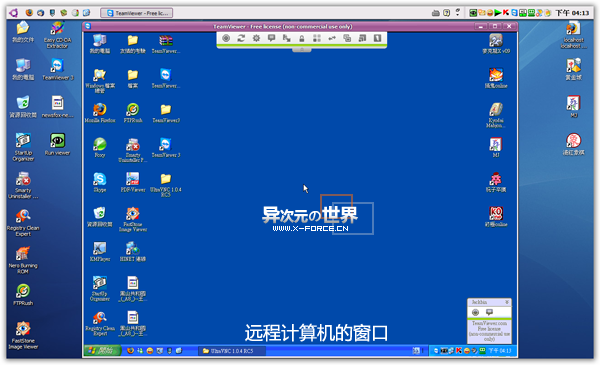The width and height of the screenshot is (600, 365).
Task: Select HINET connection icon on the remote desktop
Action: click(133, 251)
